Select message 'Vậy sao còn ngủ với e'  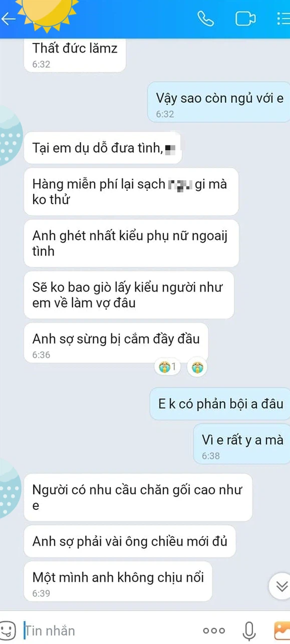219,102
